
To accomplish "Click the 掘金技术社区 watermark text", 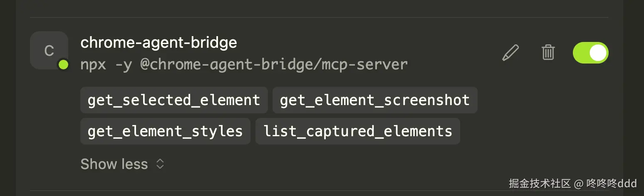I will [540, 183].
